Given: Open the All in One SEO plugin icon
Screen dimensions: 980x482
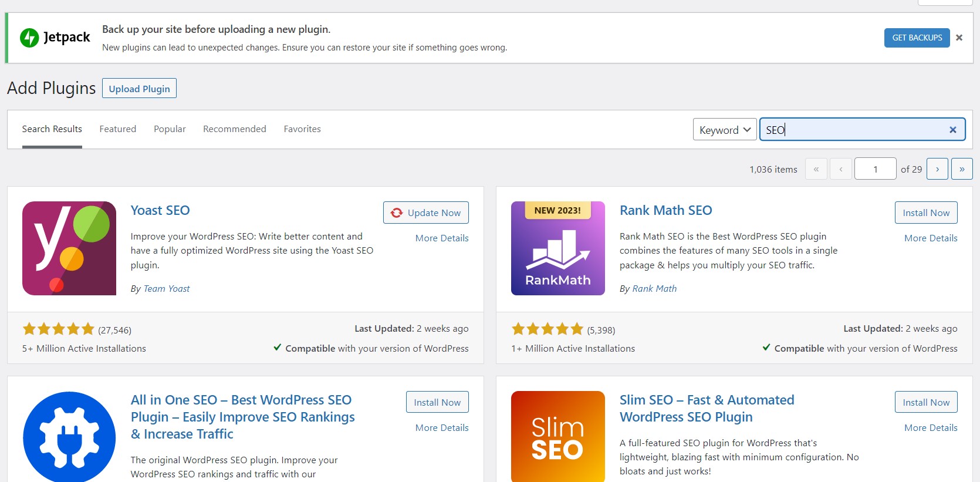Looking at the screenshot, I should (x=69, y=437).
